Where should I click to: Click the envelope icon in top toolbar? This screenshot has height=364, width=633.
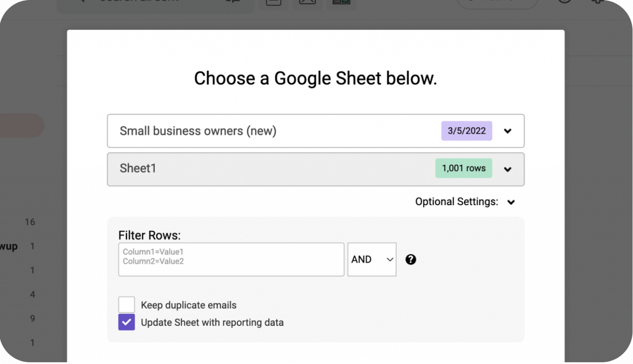(x=307, y=2)
